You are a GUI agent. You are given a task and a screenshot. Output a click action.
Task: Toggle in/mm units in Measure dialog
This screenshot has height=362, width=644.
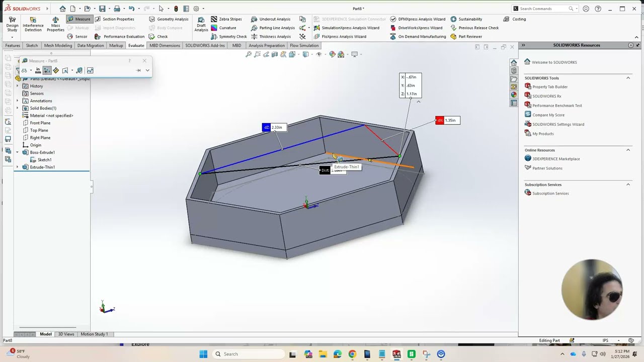click(38, 70)
